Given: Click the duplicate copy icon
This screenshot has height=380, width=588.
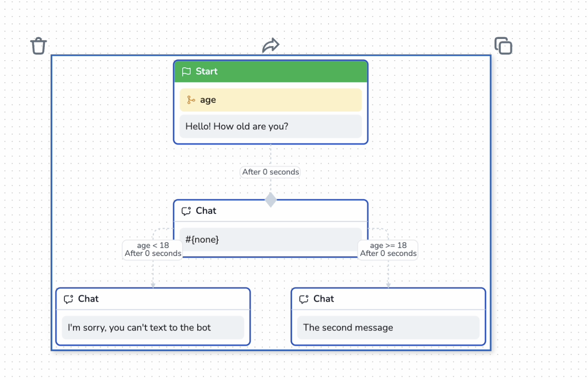Looking at the screenshot, I should [503, 46].
